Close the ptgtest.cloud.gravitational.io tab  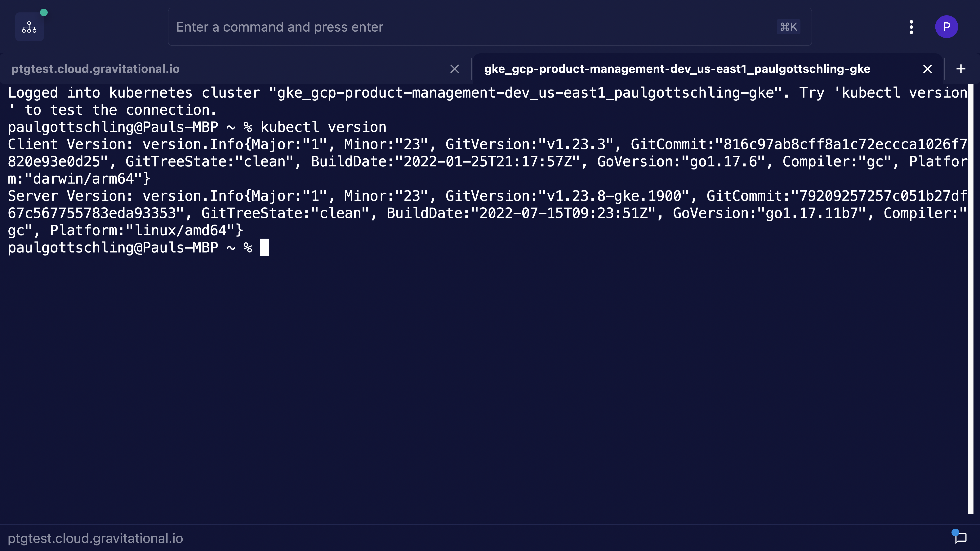(455, 69)
